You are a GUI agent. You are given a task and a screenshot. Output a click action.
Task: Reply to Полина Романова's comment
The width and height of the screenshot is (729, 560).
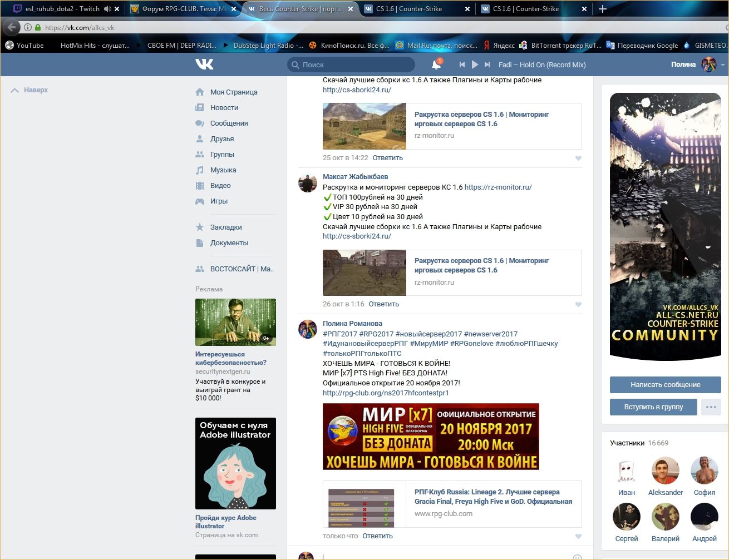(378, 536)
